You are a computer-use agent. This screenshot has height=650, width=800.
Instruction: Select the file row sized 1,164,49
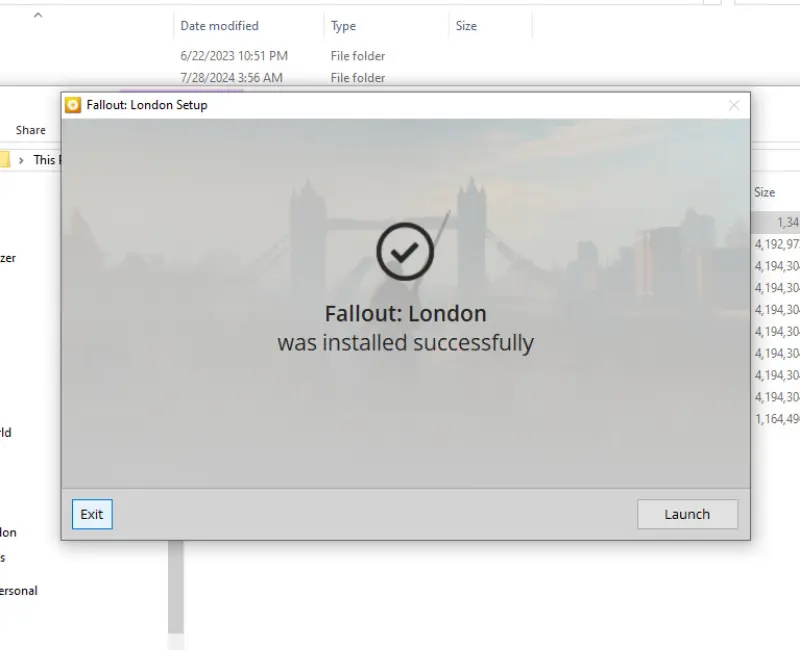tap(776, 419)
